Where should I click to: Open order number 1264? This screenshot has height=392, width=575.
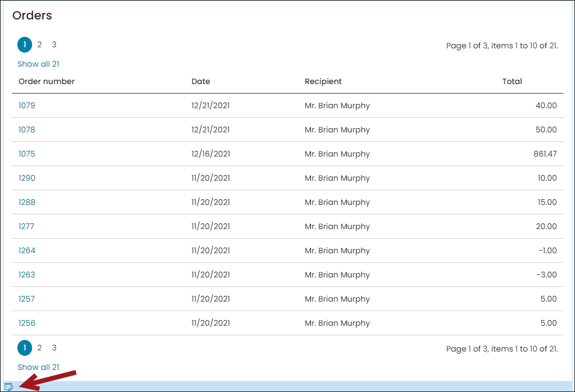click(x=27, y=251)
